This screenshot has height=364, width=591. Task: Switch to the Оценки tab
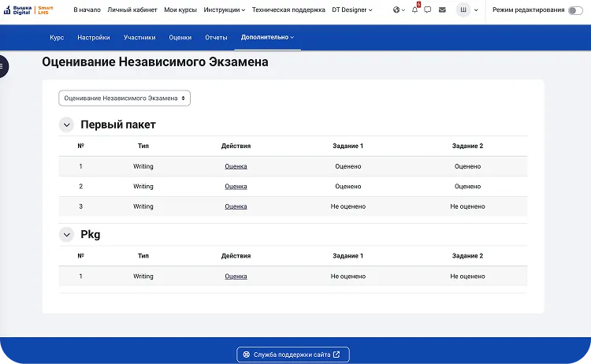[x=180, y=37]
